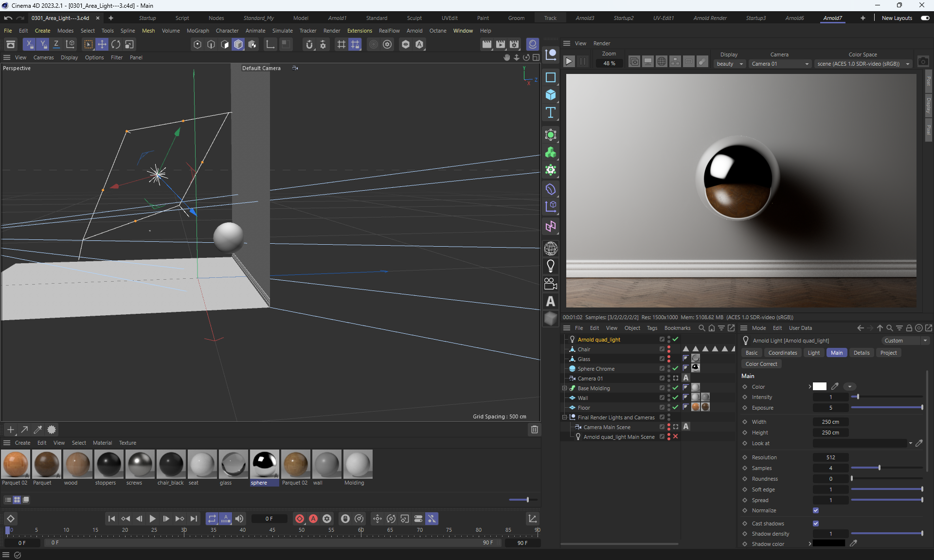Click the Record Active Objects button
Viewport: 934px width, 560px height.
(x=300, y=519)
